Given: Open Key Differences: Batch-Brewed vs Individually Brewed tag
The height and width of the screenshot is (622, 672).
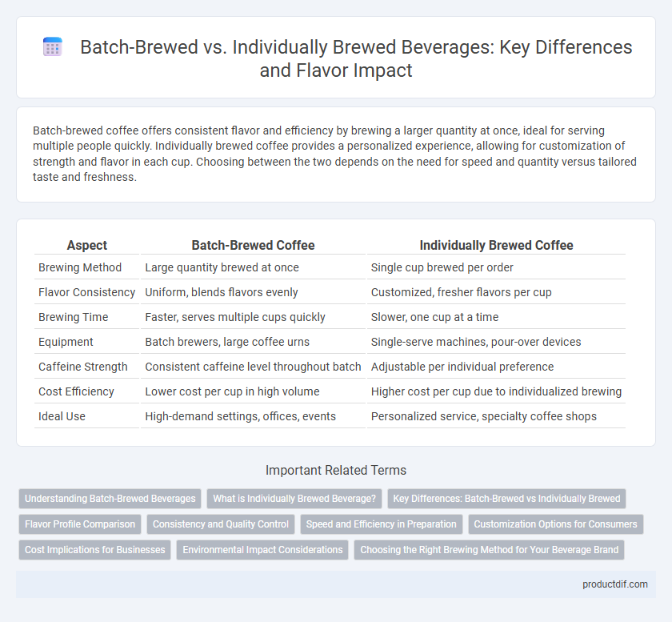Looking at the screenshot, I should point(506,499).
